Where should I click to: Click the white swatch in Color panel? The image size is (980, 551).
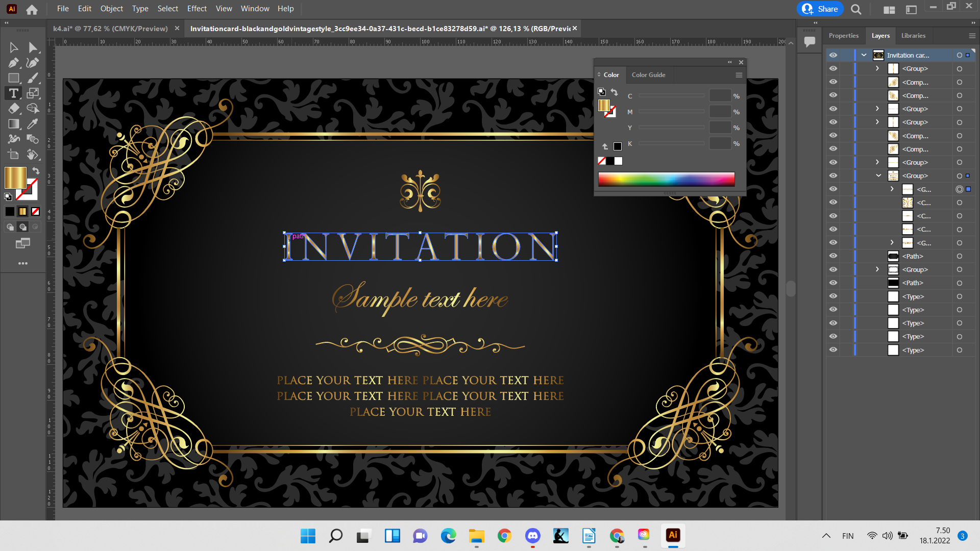(x=619, y=161)
